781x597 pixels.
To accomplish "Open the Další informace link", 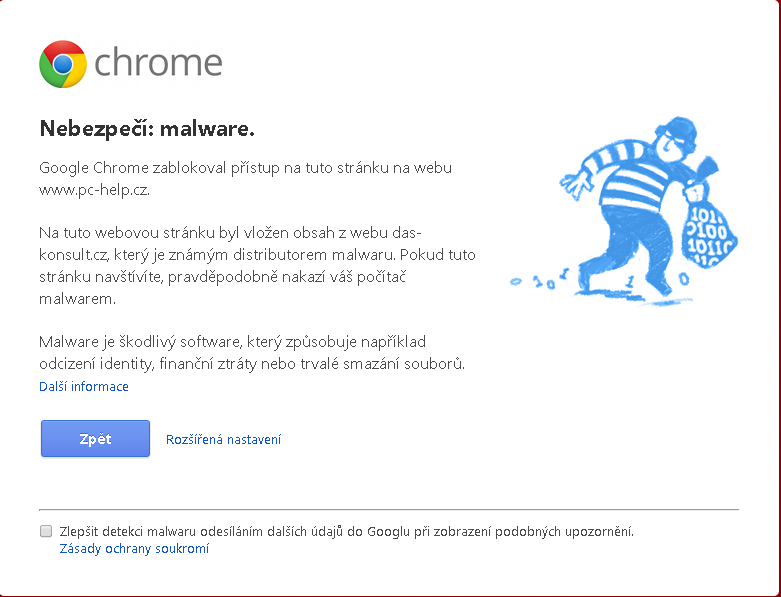I will point(84,386).
